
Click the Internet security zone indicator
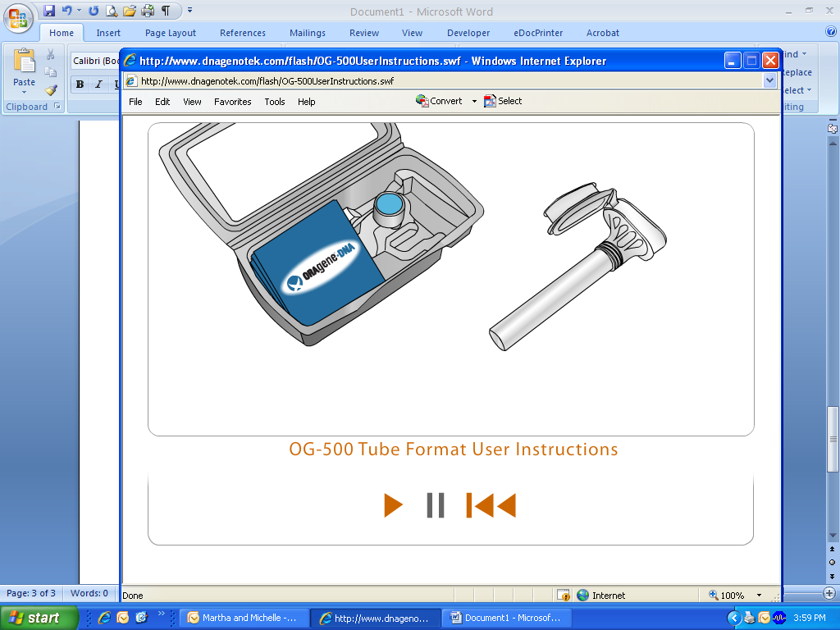point(601,596)
